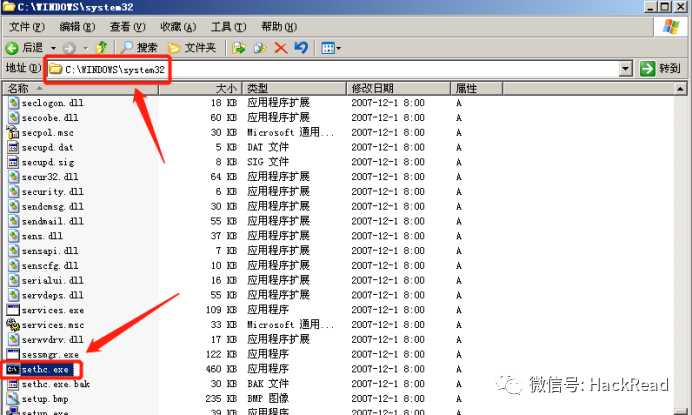Select the senscfg.dll file icon
Screen dimensions: 692x415
pyautogui.click(x=13, y=265)
